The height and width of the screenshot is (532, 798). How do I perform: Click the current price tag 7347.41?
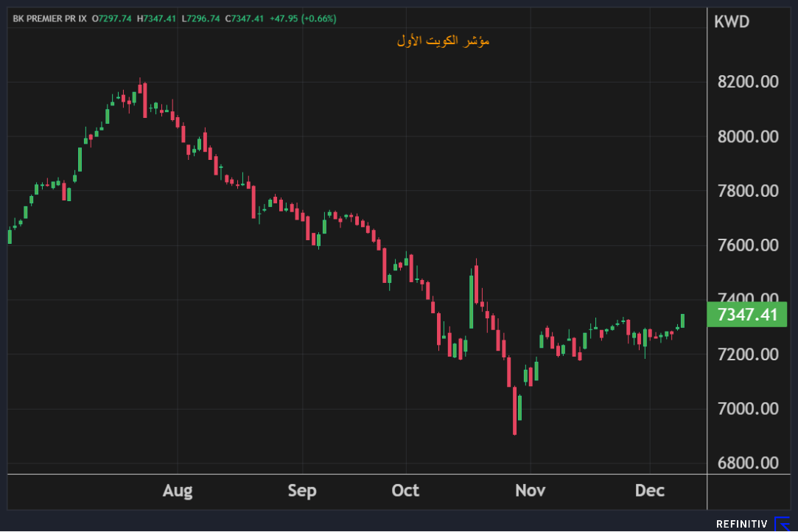click(x=746, y=315)
